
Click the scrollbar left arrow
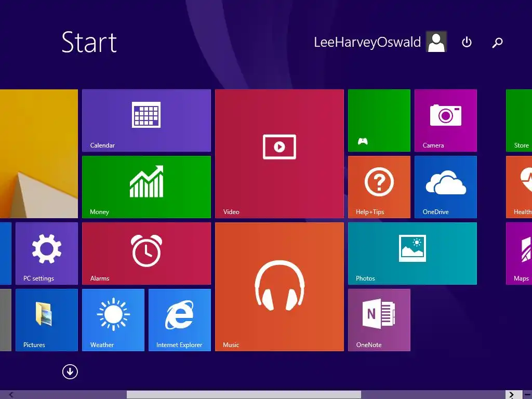pyautogui.click(x=11, y=395)
